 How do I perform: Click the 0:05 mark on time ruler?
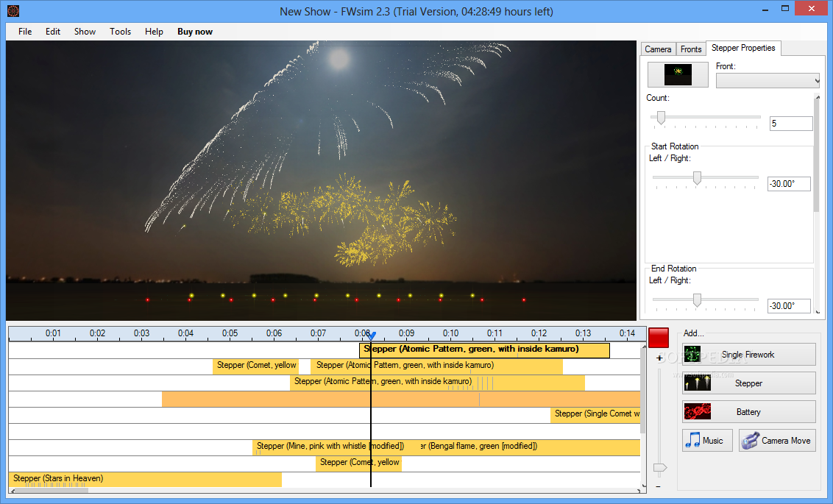[x=230, y=333]
